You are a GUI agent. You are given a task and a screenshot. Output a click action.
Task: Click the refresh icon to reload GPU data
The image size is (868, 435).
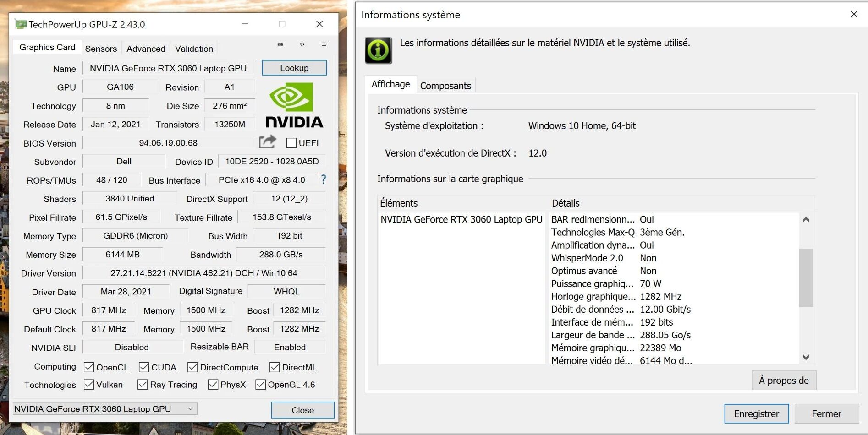point(302,44)
